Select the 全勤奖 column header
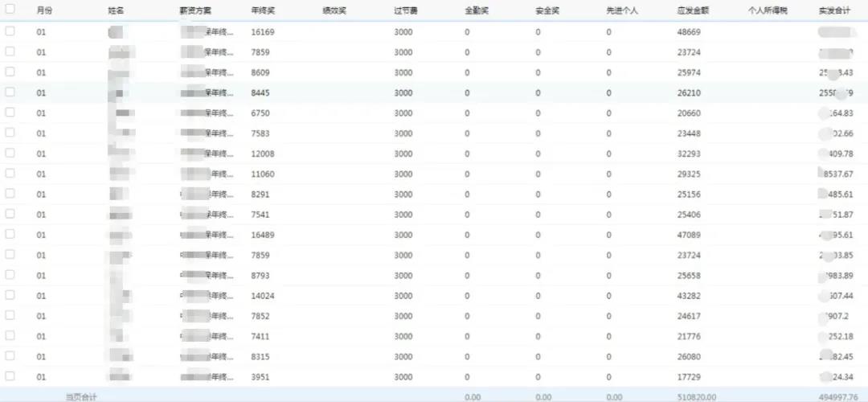The image size is (868, 402). (477, 10)
